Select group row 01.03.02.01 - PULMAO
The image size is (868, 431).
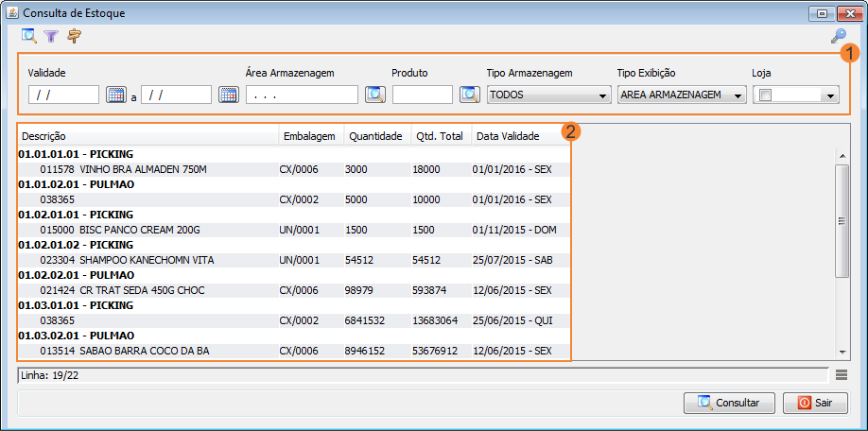click(x=294, y=336)
